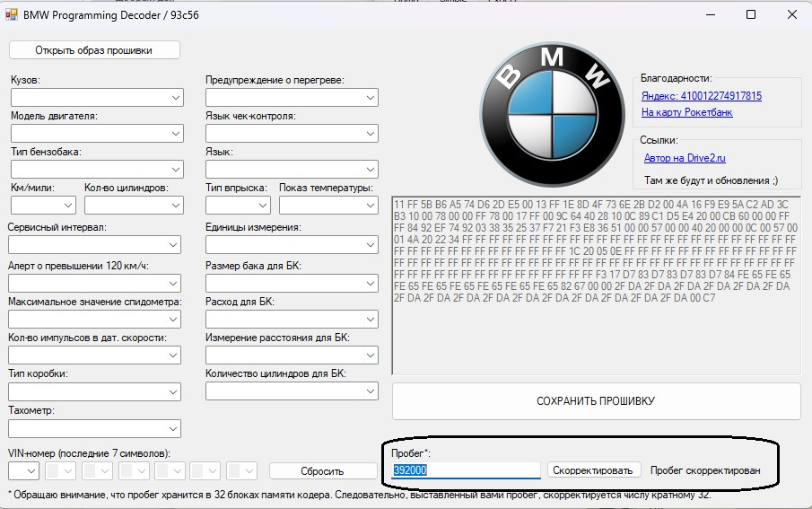Image resolution: width=812 pixels, height=509 pixels.
Task: Minimize the BMW Programming Decoder window
Action: (x=711, y=14)
